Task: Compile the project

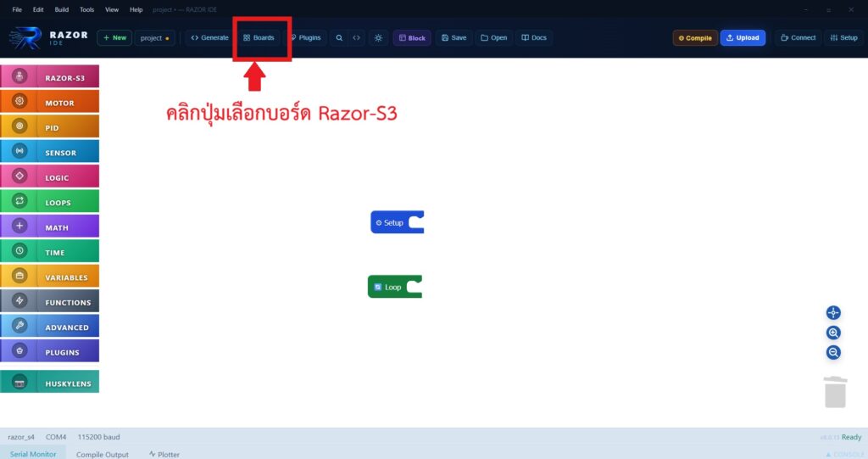Action: point(695,37)
